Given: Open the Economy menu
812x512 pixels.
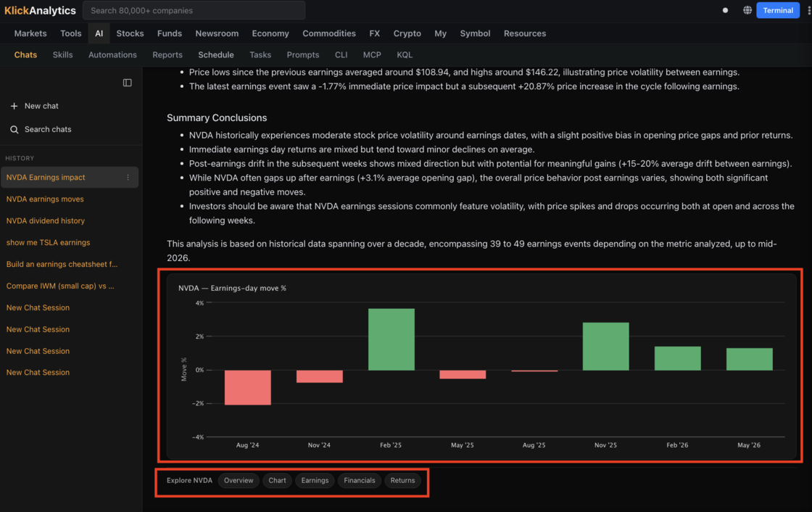Looking at the screenshot, I should pyautogui.click(x=270, y=33).
